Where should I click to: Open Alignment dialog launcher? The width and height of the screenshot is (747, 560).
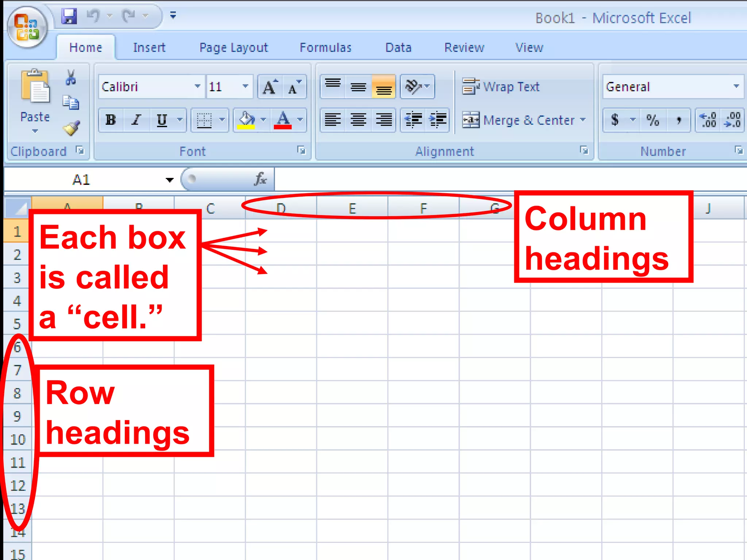584,150
